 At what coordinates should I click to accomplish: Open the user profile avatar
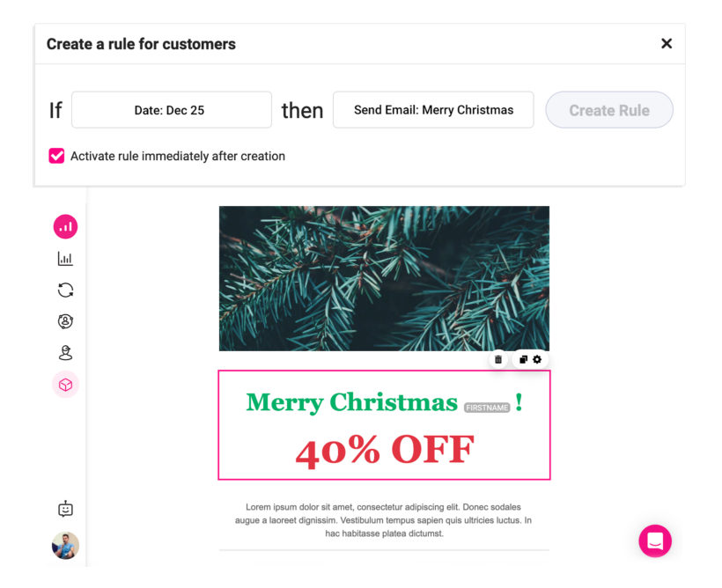point(65,546)
